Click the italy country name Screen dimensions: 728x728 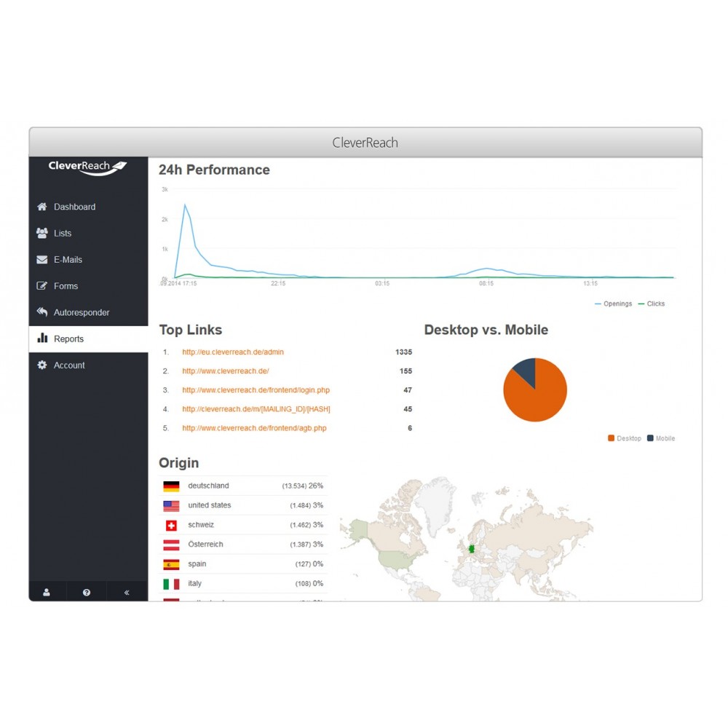pos(194,583)
